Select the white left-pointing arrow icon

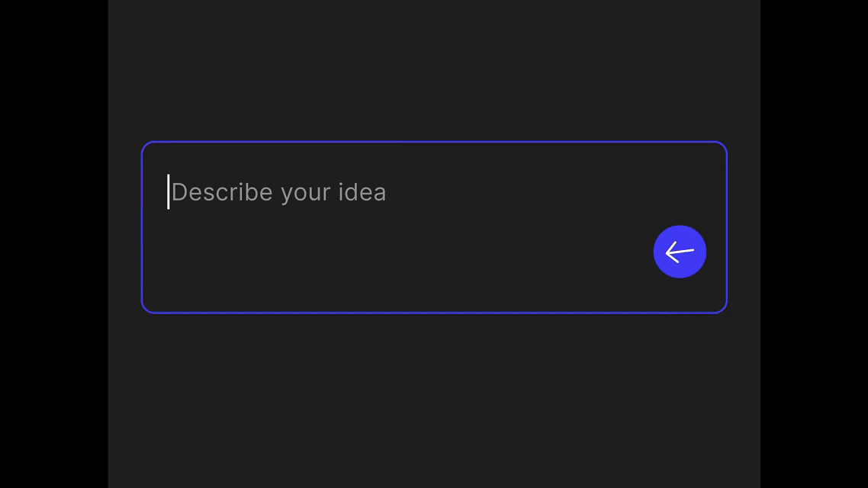680,252
